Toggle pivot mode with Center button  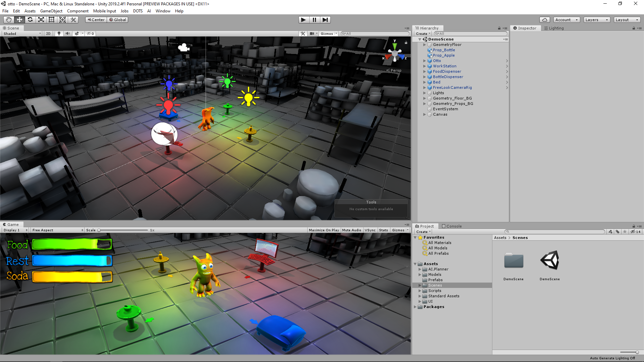point(96,20)
